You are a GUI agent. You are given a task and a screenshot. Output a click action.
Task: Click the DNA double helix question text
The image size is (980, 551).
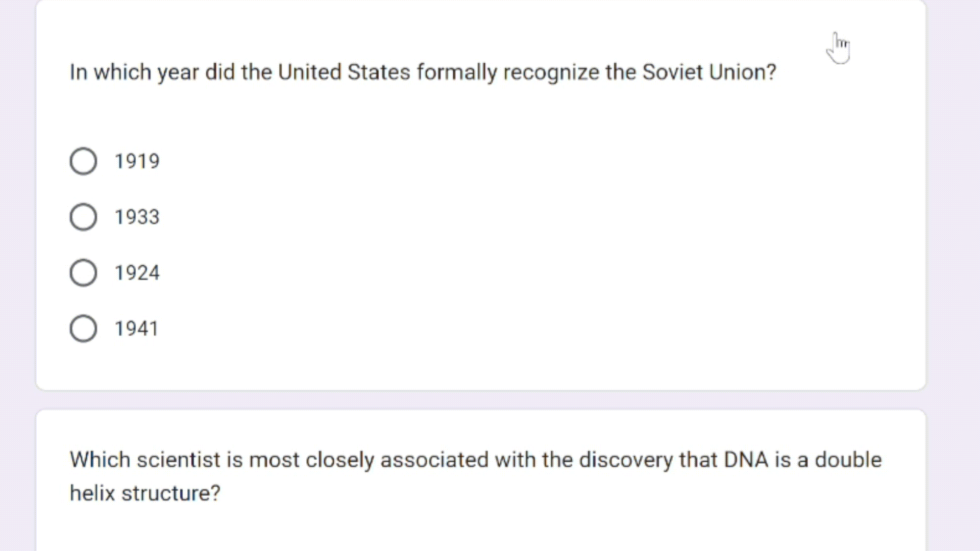(x=475, y=460)
